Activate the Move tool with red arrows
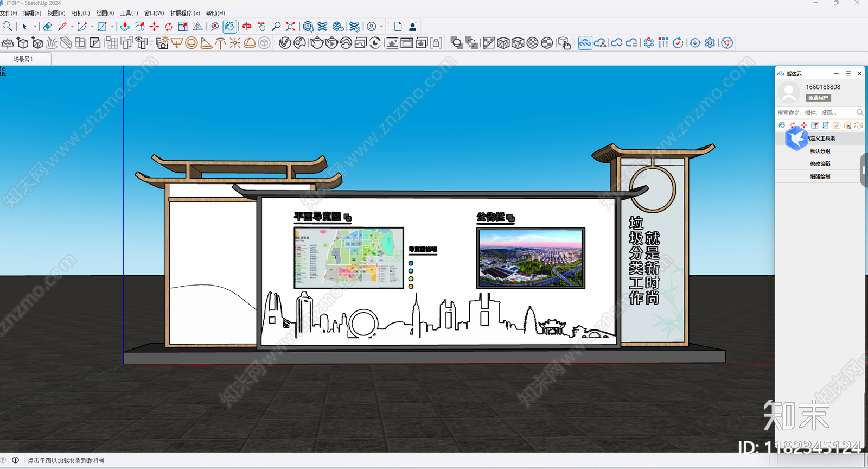 click(154, 26)
